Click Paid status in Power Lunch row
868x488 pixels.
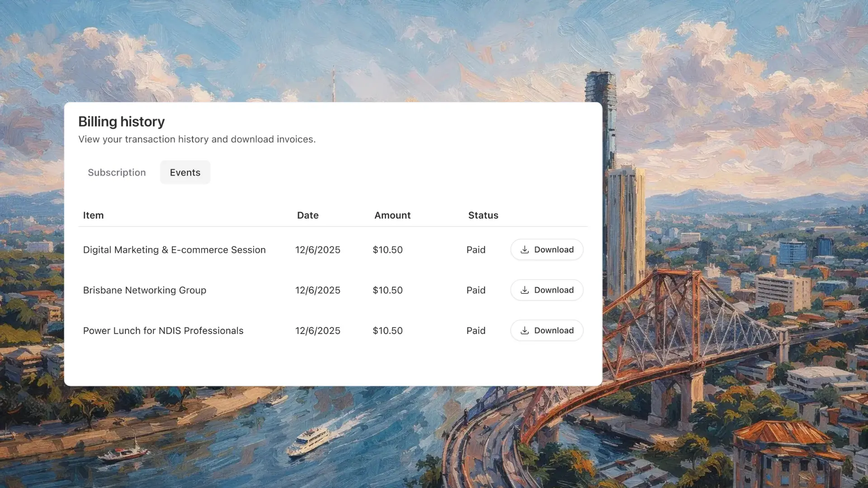pyautogui.click(x=476, y=331)
